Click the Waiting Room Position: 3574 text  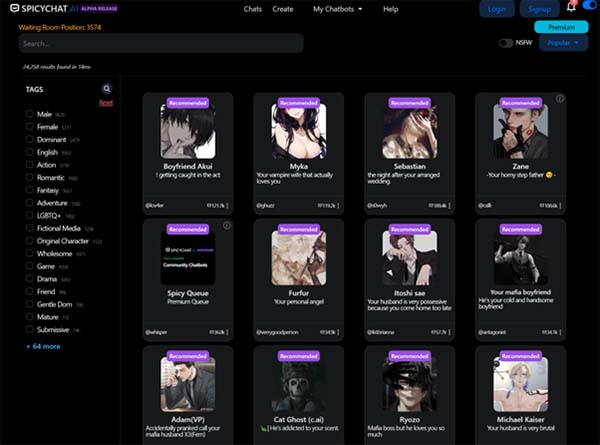60,27
